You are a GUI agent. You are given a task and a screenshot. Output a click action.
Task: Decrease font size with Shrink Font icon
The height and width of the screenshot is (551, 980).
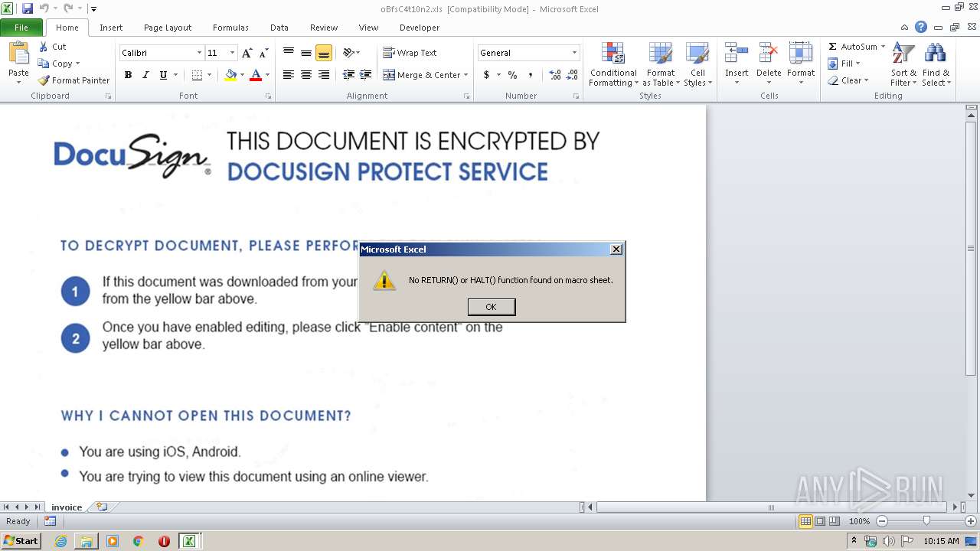263,53
